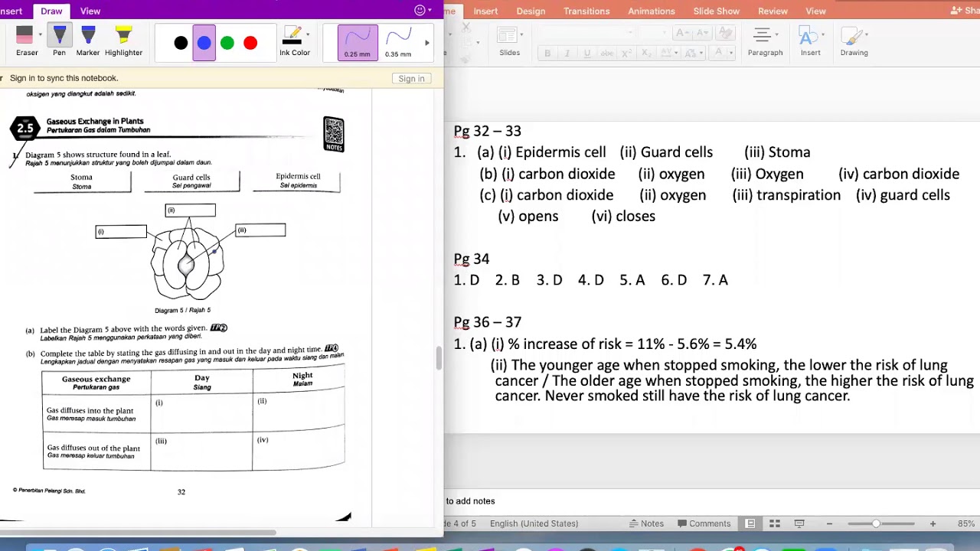Open the Change Case dropdown
The image size is (980, 551).
[x=691, y=53]
